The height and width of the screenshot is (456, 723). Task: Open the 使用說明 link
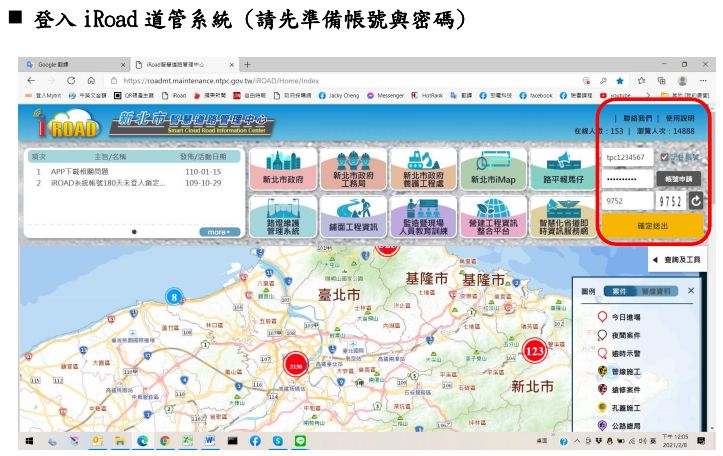(x=680, y=118)
